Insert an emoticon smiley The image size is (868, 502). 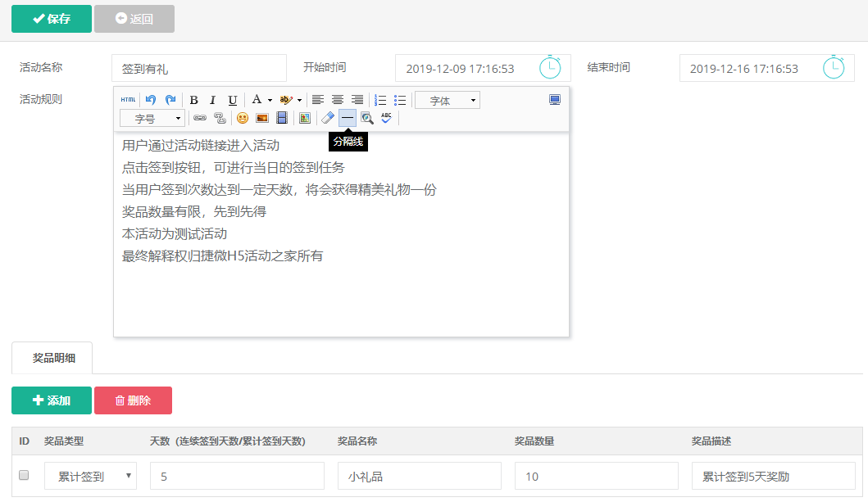(243, 118)
